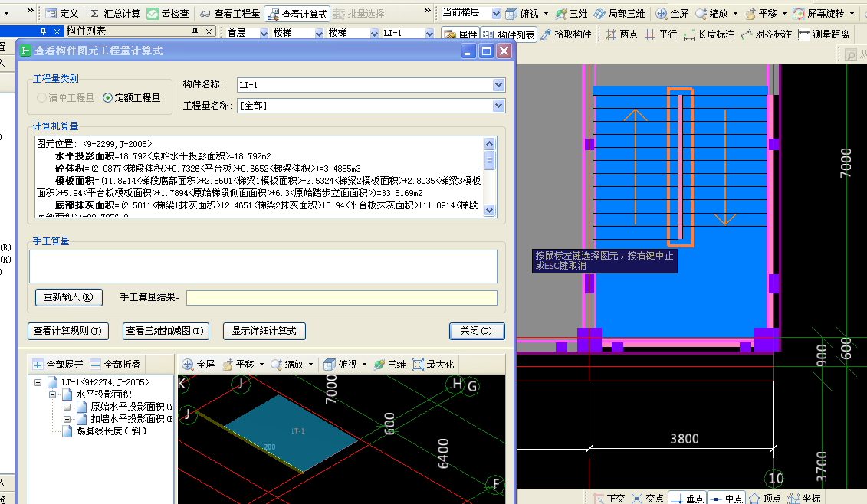The image size is (867, 504).
Task: Toggle 中点 snap in the status bar
Action: coord(727,499)
